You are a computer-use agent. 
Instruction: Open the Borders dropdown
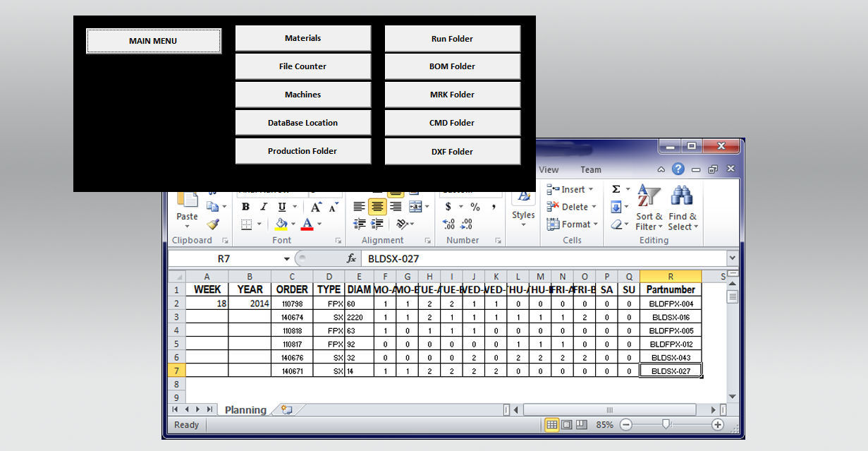click(x=257, y=224)
